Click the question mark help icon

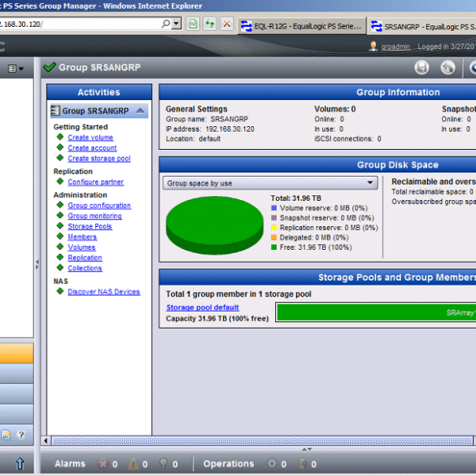tap(21, 435)
